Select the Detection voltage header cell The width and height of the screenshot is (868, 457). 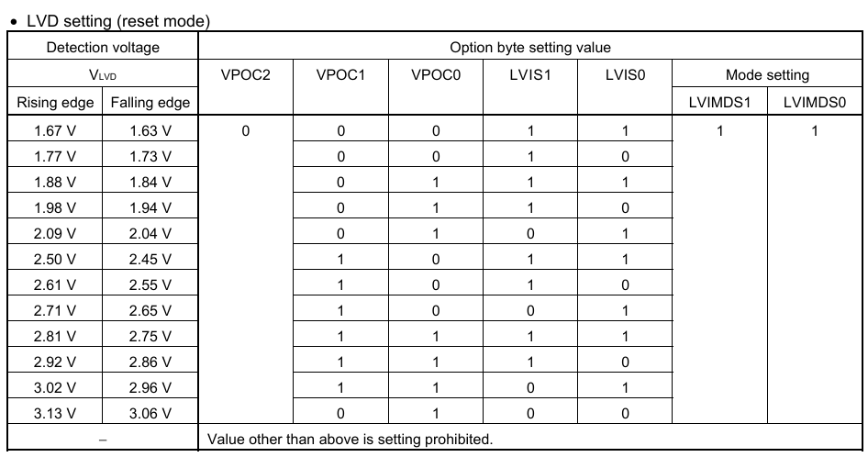[x=103, y=47]
